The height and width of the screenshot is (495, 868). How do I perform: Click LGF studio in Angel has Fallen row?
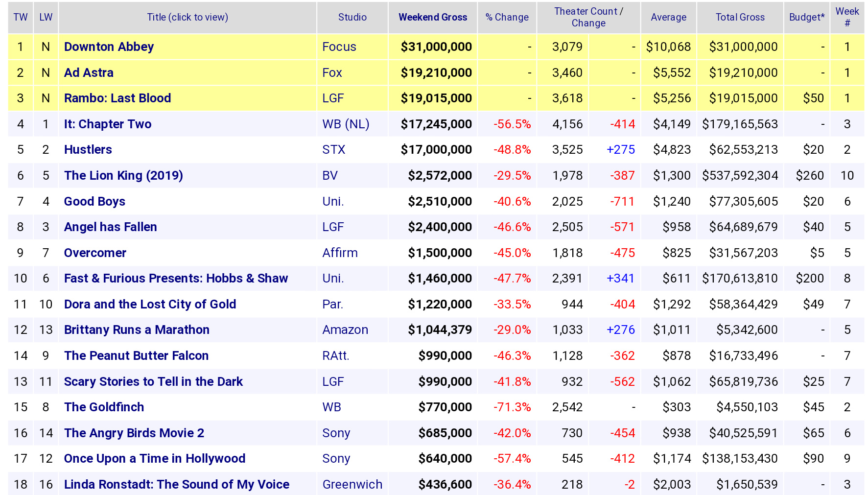[x=333, y=227]
